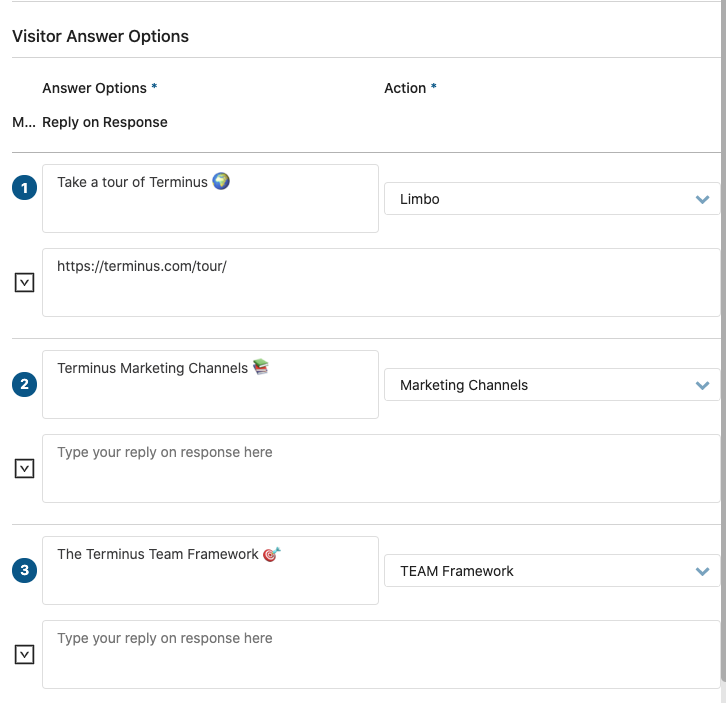Toggle the collapse box beside Team Framework reply
726x703 pixels.
coord(25,654)
